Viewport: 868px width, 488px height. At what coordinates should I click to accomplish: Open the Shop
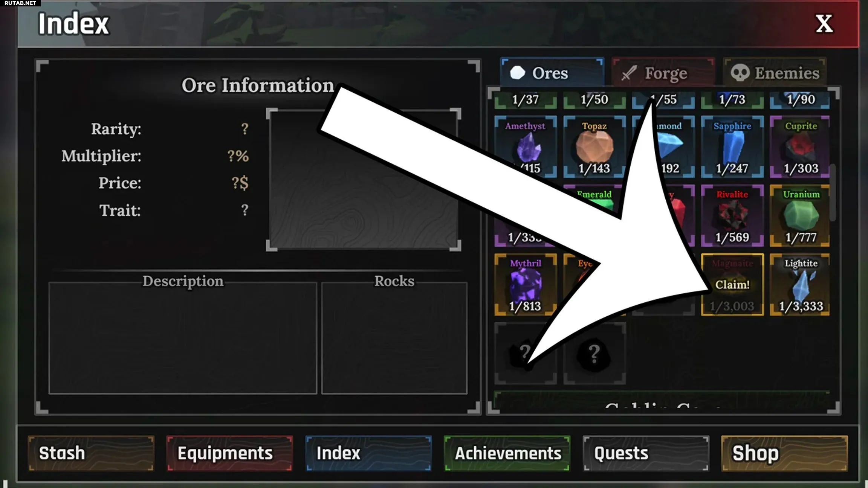click(784, 453)
